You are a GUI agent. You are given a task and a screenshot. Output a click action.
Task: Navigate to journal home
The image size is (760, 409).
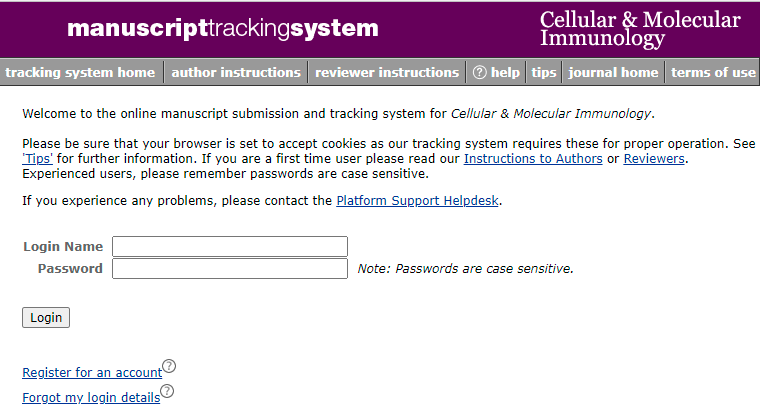[x=614, y=72]
